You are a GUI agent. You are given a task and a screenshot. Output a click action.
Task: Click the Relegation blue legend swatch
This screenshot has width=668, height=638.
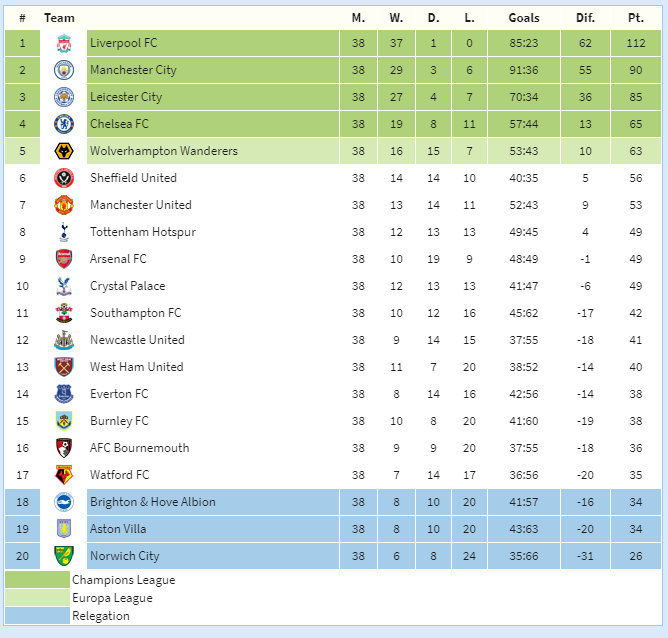pos(37,615)
